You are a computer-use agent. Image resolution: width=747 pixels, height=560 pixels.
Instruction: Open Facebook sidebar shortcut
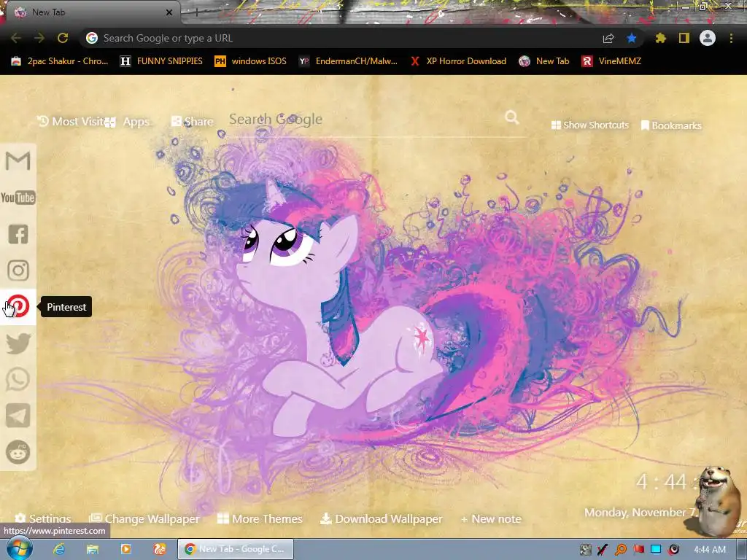[x=18, y=234]
